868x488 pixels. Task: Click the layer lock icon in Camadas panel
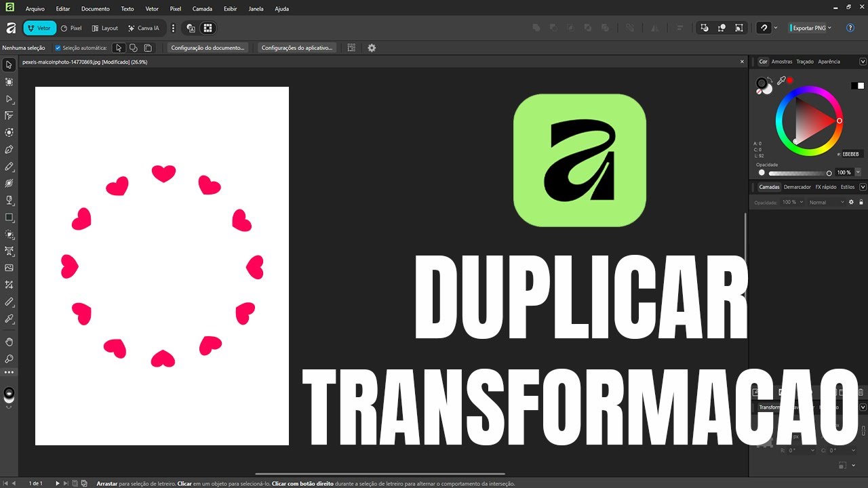pos(861,202)
